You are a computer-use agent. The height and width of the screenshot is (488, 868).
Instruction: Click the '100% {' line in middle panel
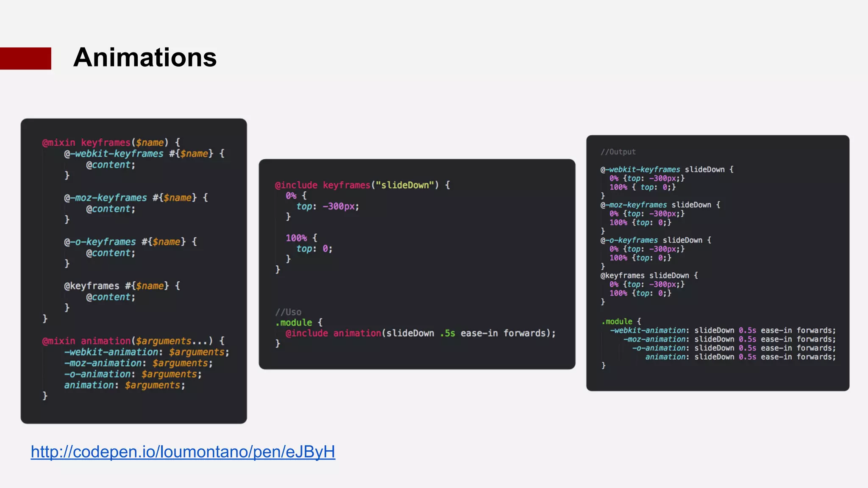tap(301, 238)
